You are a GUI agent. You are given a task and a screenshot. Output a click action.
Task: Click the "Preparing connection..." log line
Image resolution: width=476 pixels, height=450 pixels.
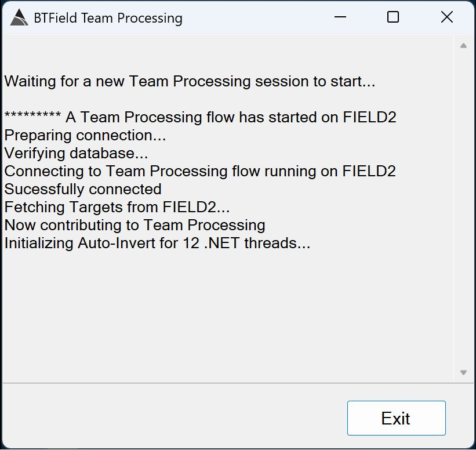tap(85, 135)
